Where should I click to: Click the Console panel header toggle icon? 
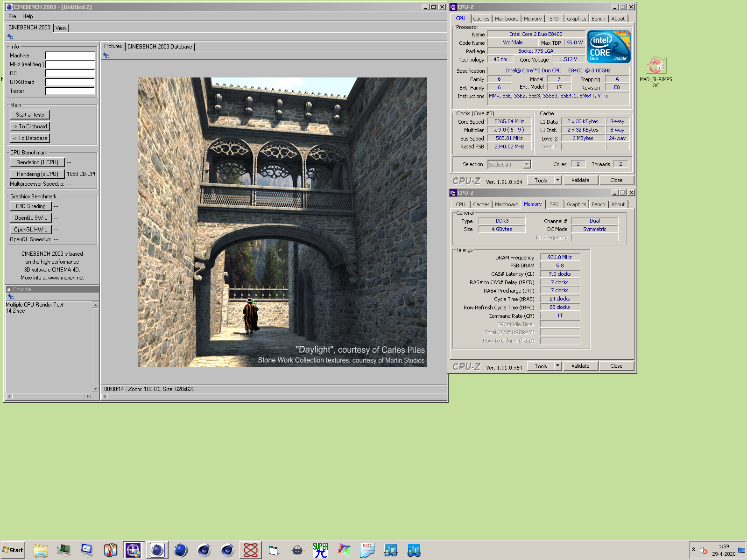click(9, 289)
